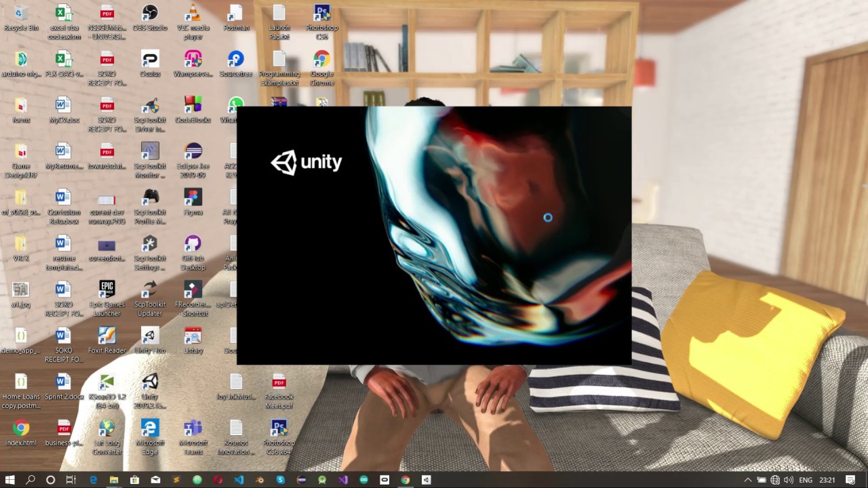This screenshot has height=488, width=868.
Task: Open the Microsoft Teams desktop shortcut
Action: [x=193, y=437]
